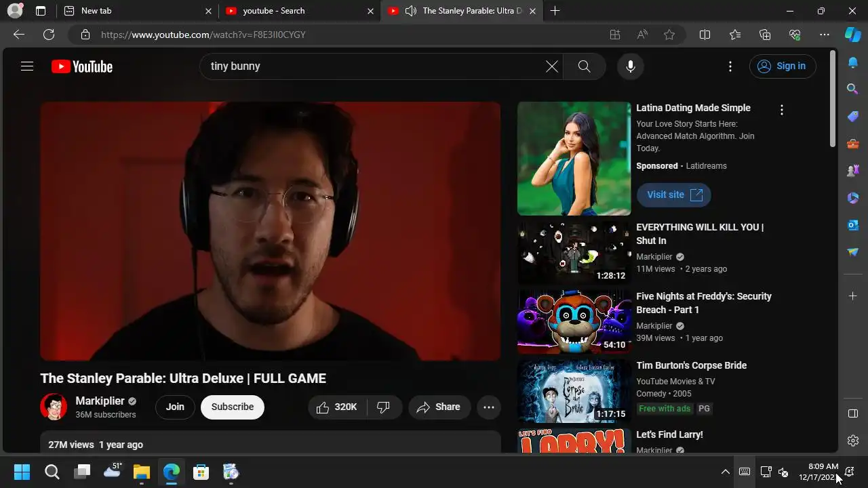Dislike the video
The image size is (868, 488).
click(384, 407)
